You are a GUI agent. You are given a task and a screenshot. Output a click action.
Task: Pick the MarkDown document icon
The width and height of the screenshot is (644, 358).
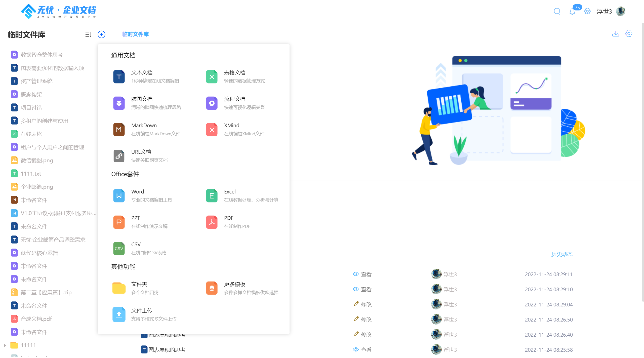[x=119, y=130]
